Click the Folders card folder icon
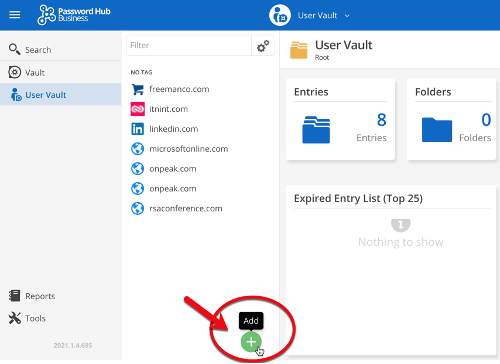 coord(437,130)
